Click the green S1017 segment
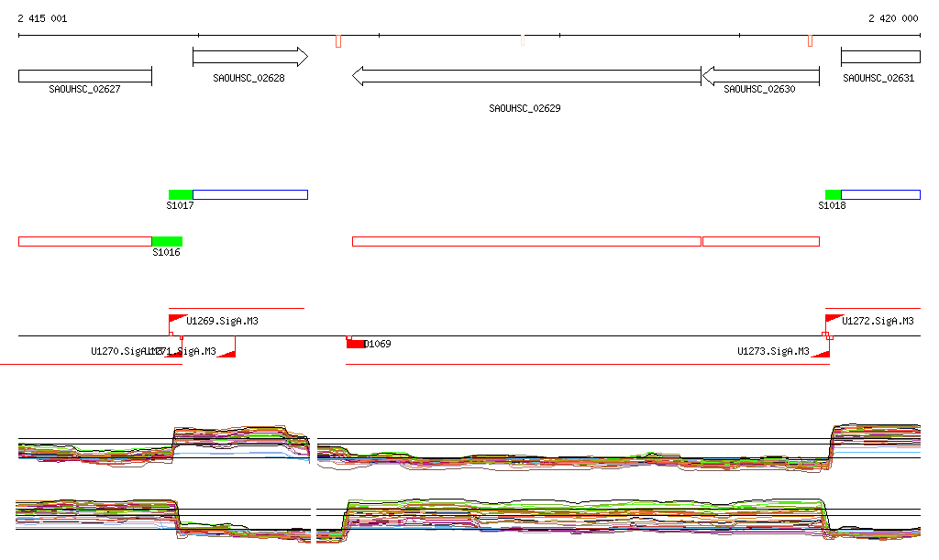 pos(181,194)
